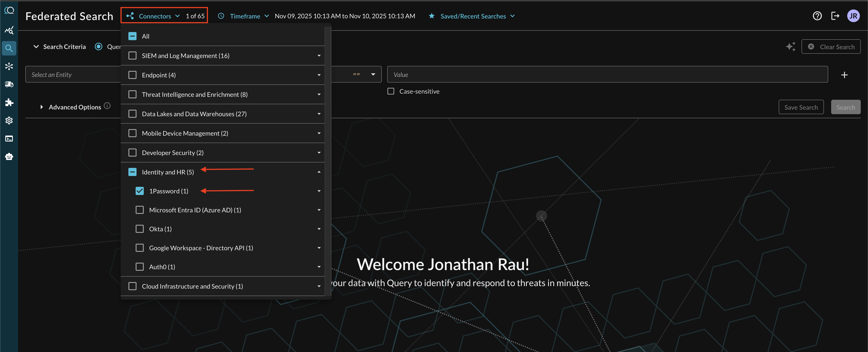Click the Value input field
The image size is (868, 352).
click(607, 75)
